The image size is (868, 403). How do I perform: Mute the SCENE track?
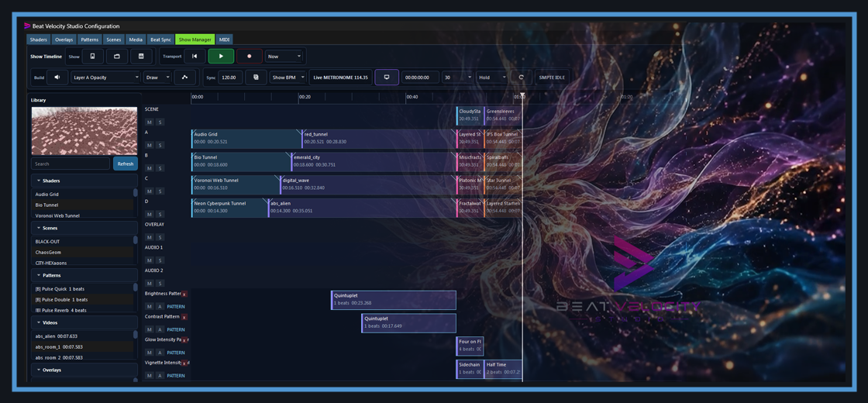click(150, 122)
